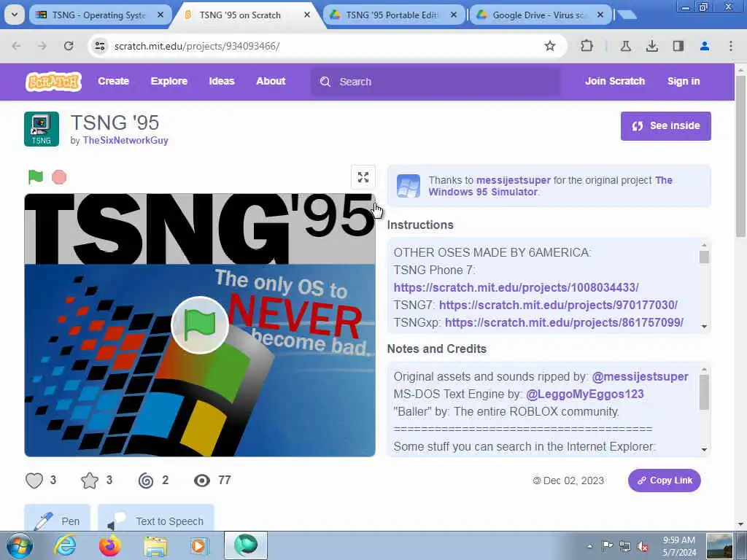Viewport: 747px width, 560px height.
Task: View the remixes spiral icon
Action: [x=146, y=481]
